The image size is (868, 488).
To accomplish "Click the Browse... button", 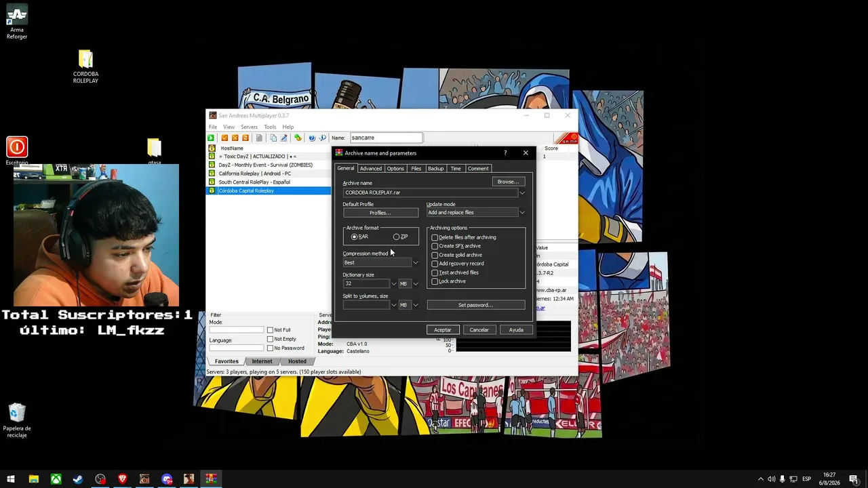I will pyautogui.click(x=508, y=182).
